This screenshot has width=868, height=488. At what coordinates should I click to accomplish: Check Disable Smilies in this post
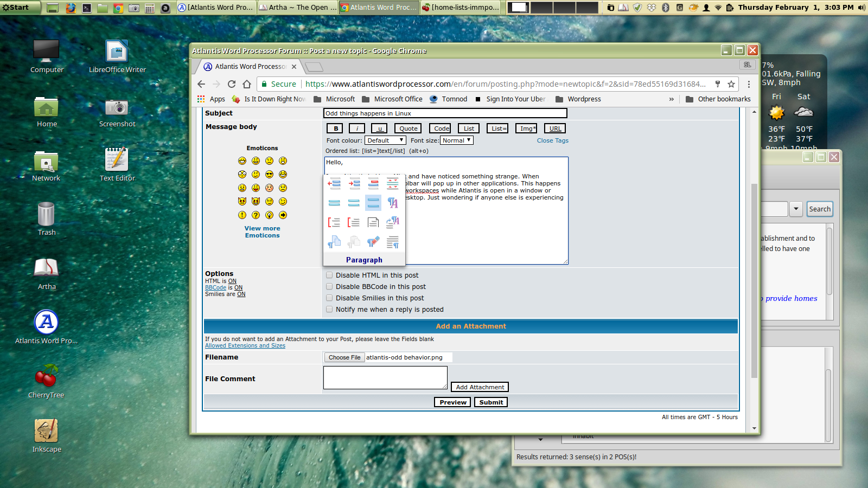[x=329, y=298]
